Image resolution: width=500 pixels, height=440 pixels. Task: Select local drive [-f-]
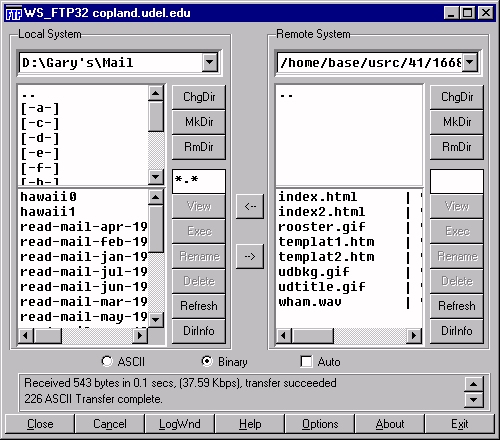(x=40, y=168)
